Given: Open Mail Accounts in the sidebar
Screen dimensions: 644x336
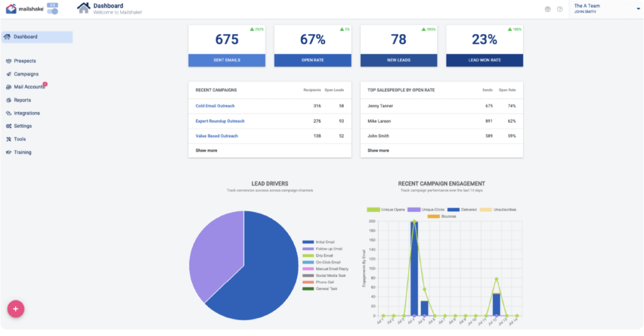Looking at the screenshot, I should [29, 87].
